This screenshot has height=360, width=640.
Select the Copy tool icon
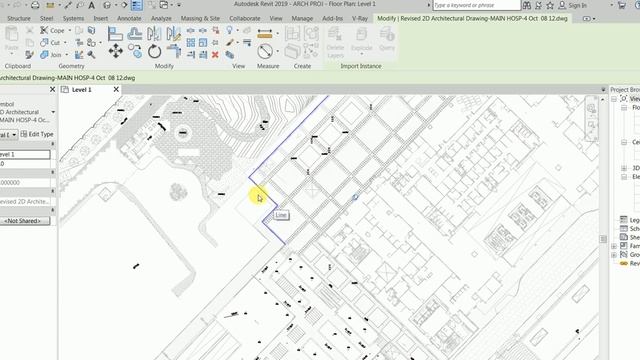135,51
